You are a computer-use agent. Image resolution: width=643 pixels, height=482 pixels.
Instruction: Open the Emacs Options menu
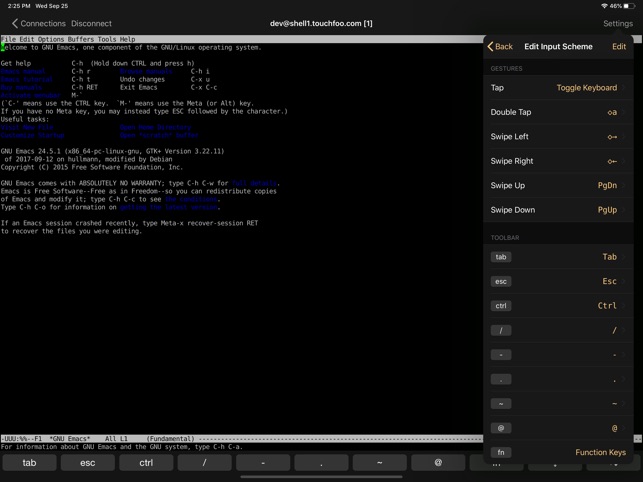(51, 39)
